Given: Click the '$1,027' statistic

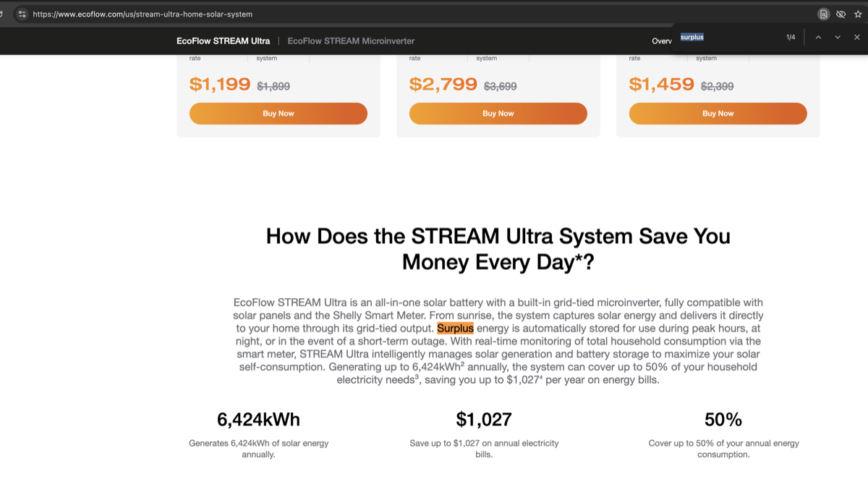Looking at the screenshot, I should (x=484, y=420).
